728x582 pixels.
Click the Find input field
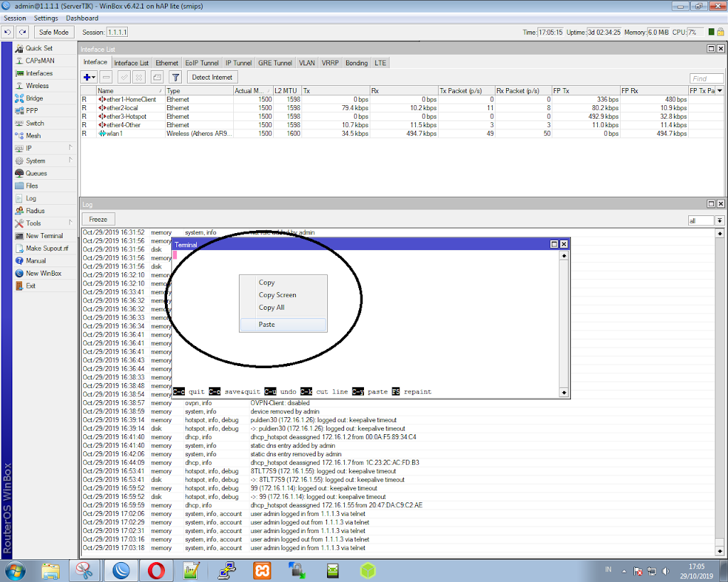pos(706,78)
